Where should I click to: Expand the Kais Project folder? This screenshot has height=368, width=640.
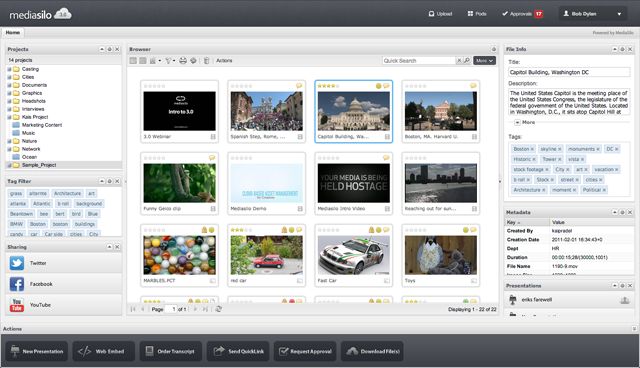[x=9, y=117]
